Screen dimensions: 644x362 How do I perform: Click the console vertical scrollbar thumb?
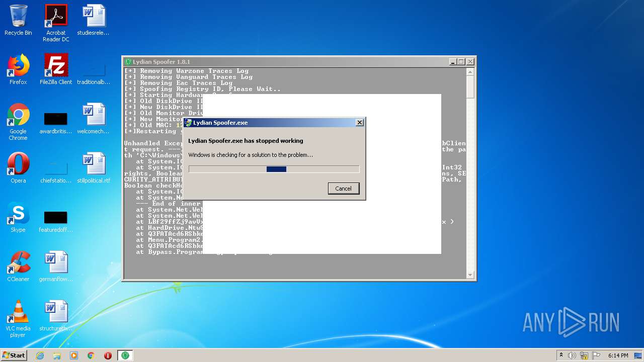pos(470,87)
